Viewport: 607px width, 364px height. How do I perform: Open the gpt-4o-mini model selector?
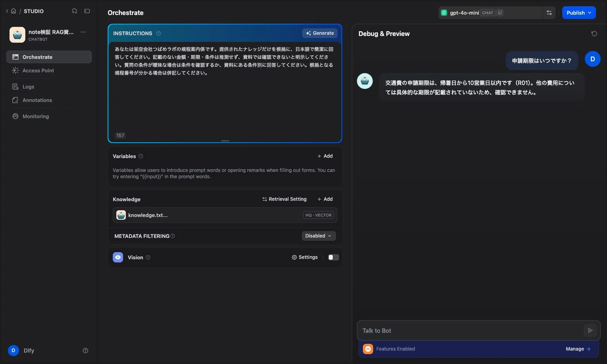(x=490, y=13)
